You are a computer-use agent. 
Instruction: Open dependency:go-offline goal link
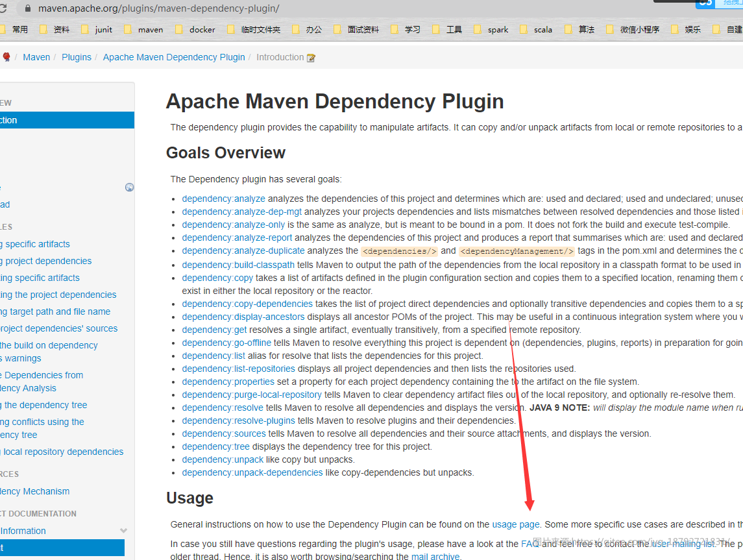pos(226,343)
